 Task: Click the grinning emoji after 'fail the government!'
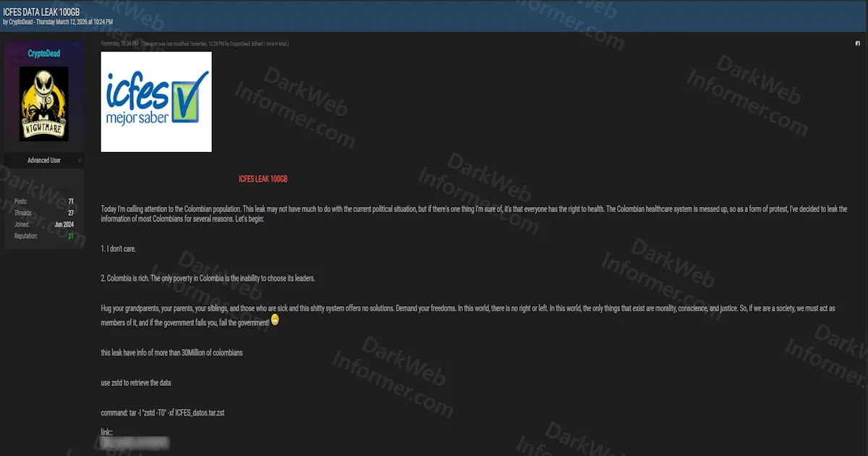pyautogui.click(x=275, y=320)
